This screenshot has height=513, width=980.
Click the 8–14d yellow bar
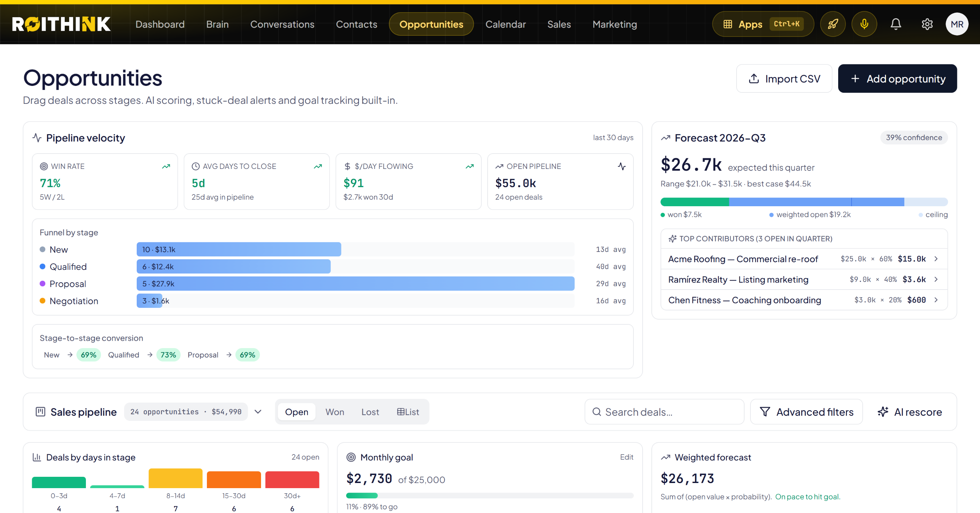coord(175,478)
